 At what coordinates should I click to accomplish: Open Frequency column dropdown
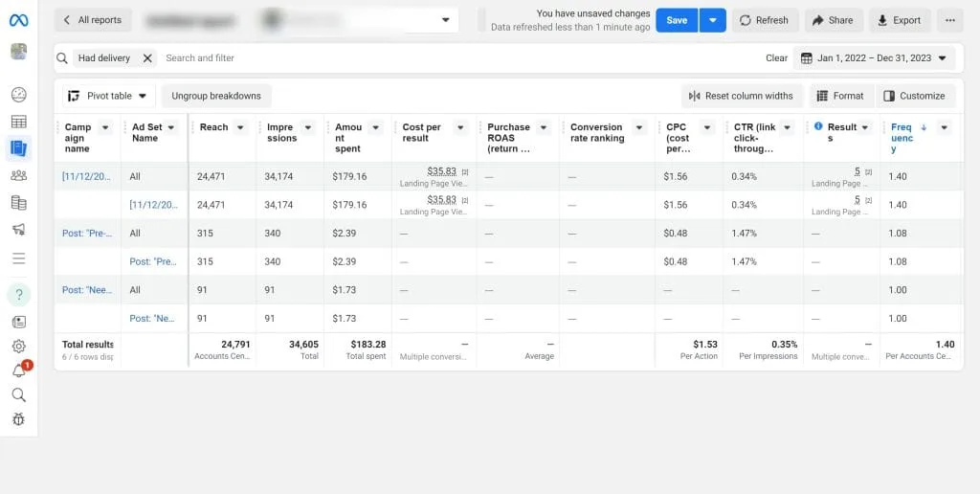point(944,127)
